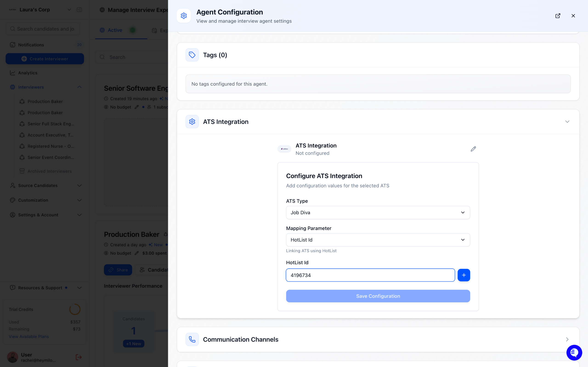
Task: Click the blue plus button beside HotList Id
Action: [464, 275]
